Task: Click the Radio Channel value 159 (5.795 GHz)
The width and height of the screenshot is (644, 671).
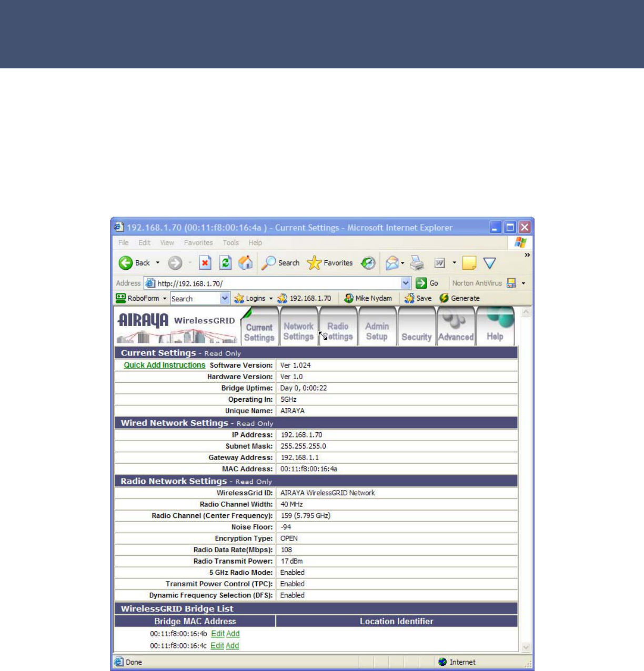Action: [x=306, y=516]
